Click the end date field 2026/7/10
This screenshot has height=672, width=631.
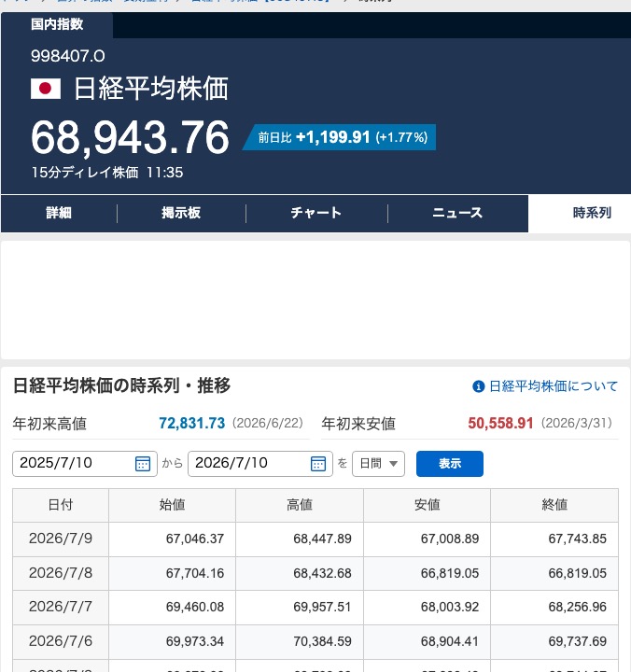[260, 464]
